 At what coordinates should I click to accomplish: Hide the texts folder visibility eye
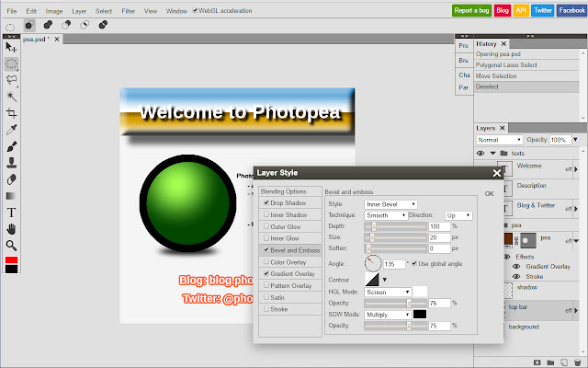tap(481, 154)
